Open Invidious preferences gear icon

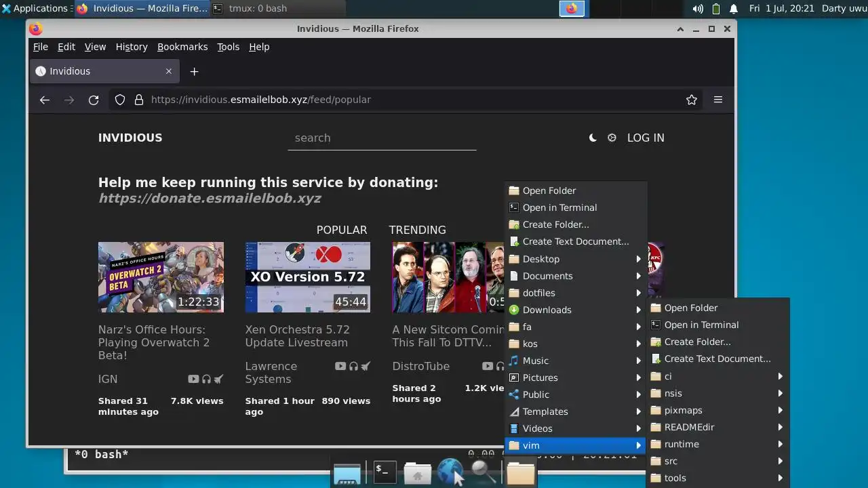tap(612, 138)
